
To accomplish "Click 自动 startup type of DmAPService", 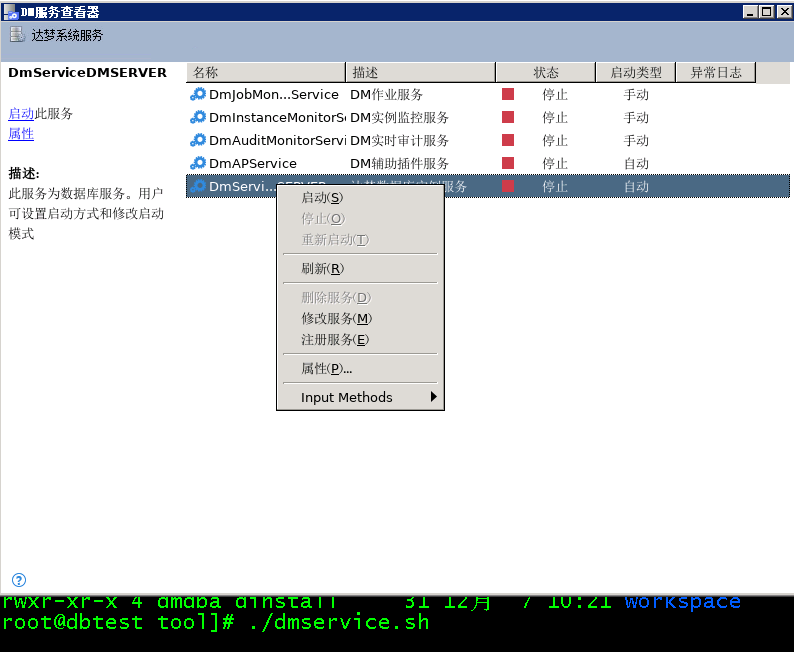I will pyautogui.click(x=636, y=164).
